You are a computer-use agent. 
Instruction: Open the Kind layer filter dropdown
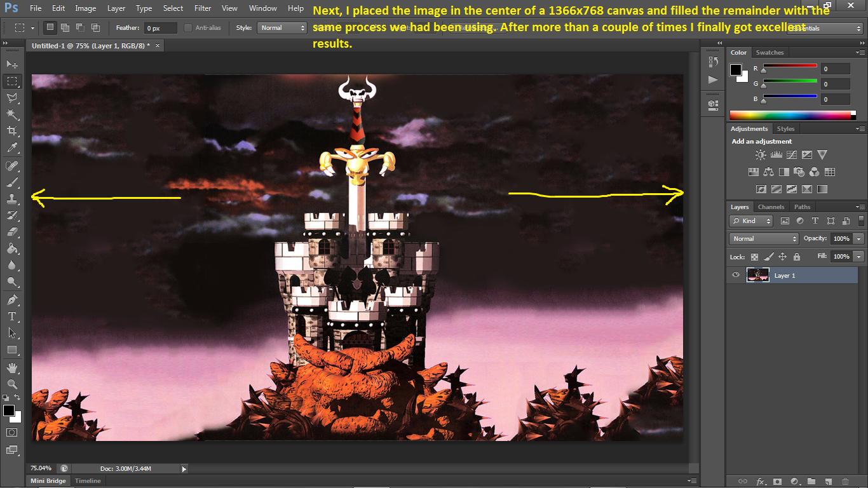coord(751,221)
